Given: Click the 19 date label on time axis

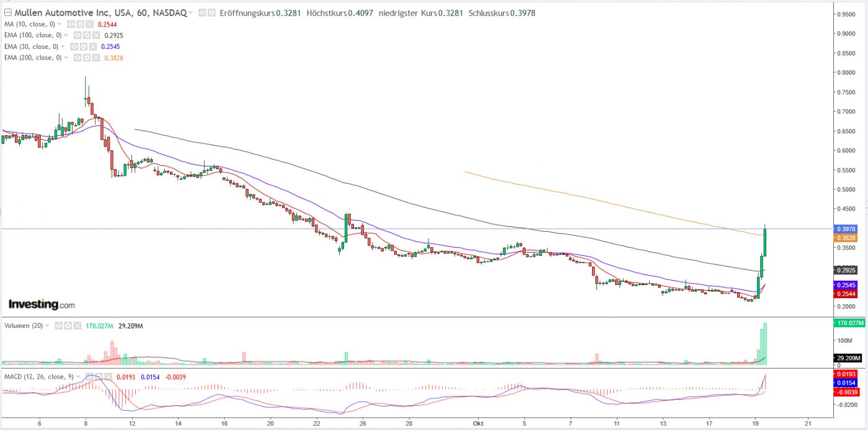Looking at the screenshot, I should click(755, 424).
